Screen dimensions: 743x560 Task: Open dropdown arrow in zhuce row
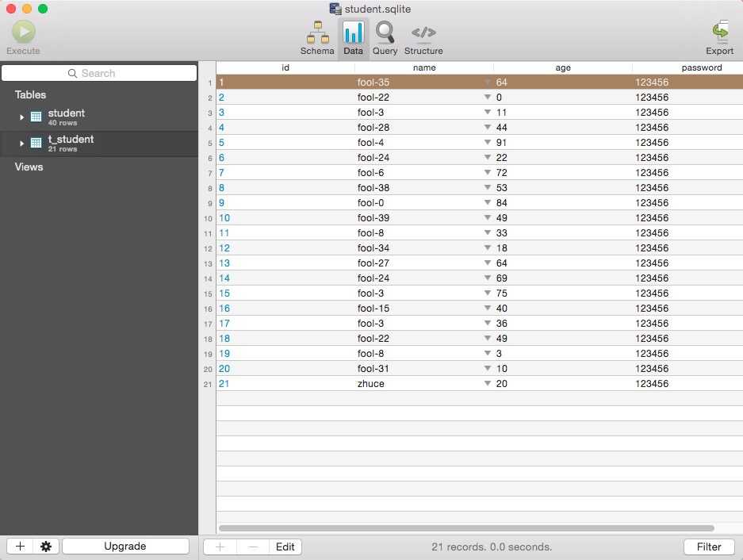coord(487,383)
